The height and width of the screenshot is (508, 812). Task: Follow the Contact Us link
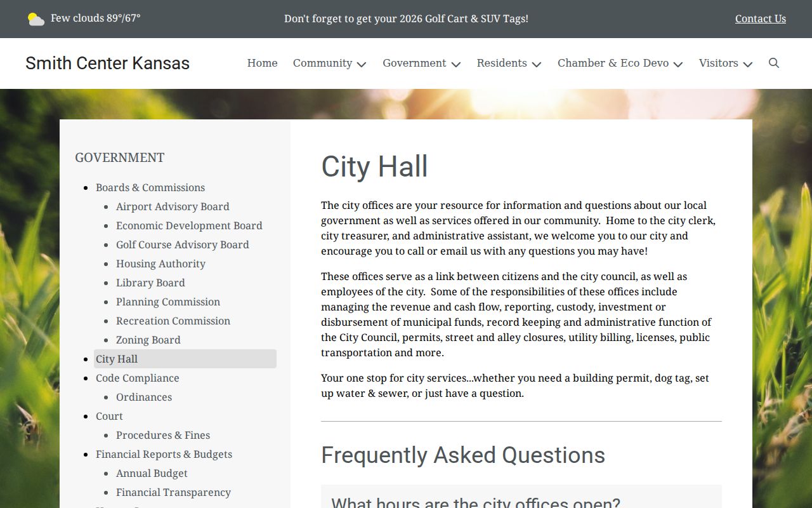761,18
